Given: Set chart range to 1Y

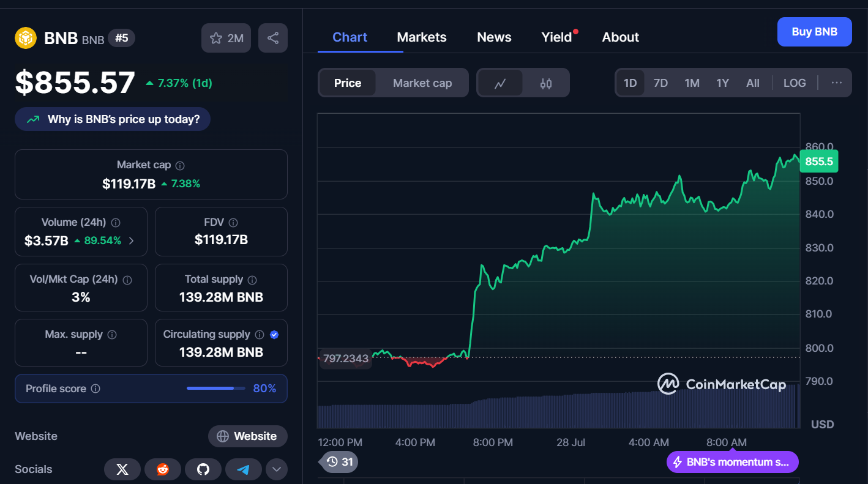Looking at the screenshot, I should pos(723,83).
